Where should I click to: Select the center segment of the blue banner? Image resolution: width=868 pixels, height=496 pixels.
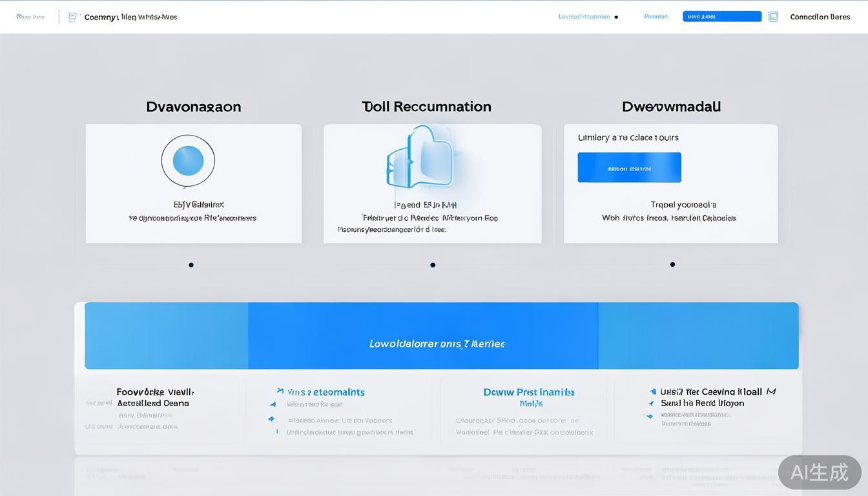pos(423,336)
